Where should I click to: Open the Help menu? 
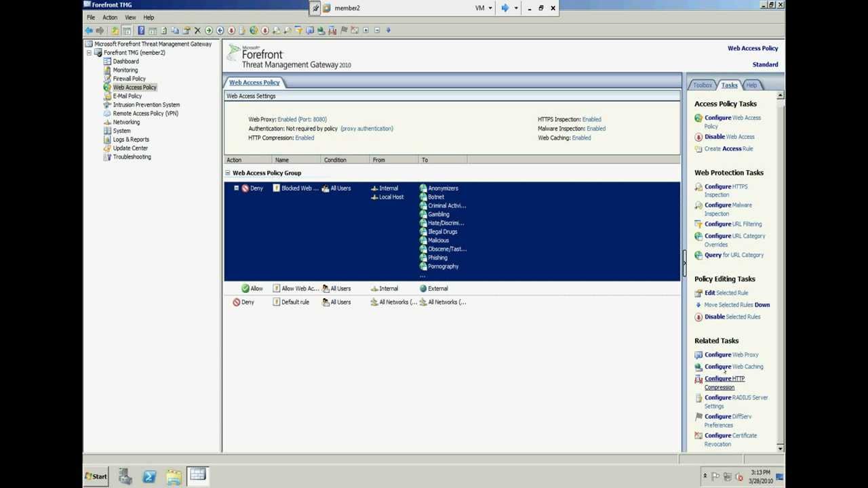point(149,17)
